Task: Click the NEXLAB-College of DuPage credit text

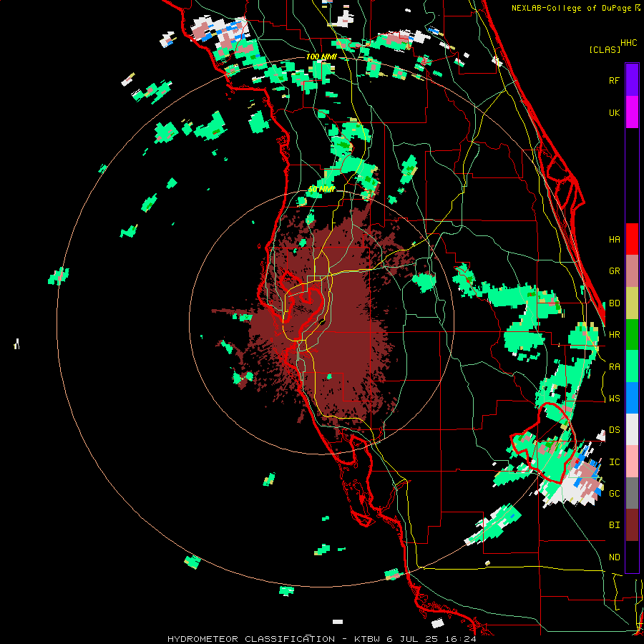Action: 572,8
